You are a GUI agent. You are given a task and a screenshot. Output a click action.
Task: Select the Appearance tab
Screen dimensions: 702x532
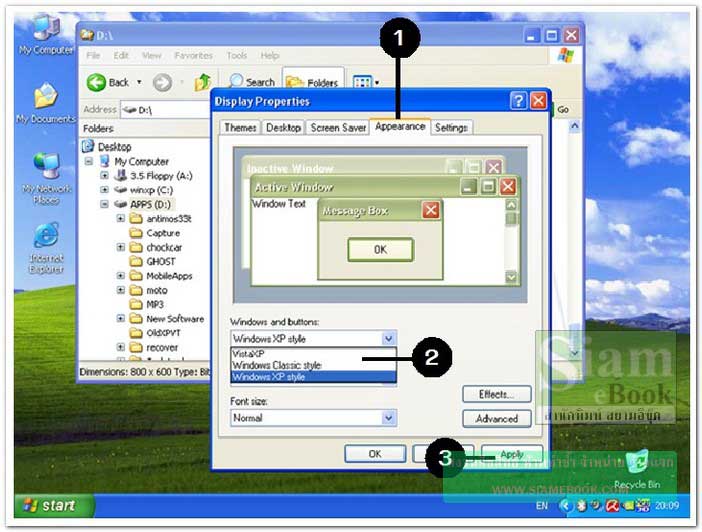(400, 126)
